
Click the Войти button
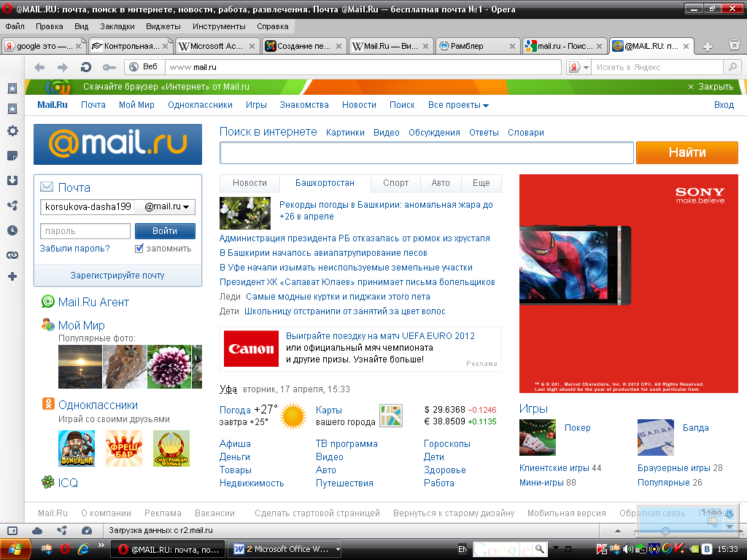(165, 231)
